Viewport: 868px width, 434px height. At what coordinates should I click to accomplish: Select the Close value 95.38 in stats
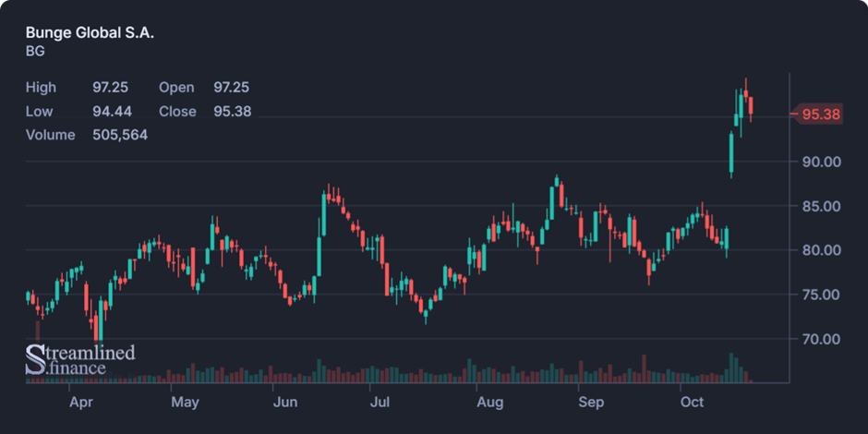(233, 111)
